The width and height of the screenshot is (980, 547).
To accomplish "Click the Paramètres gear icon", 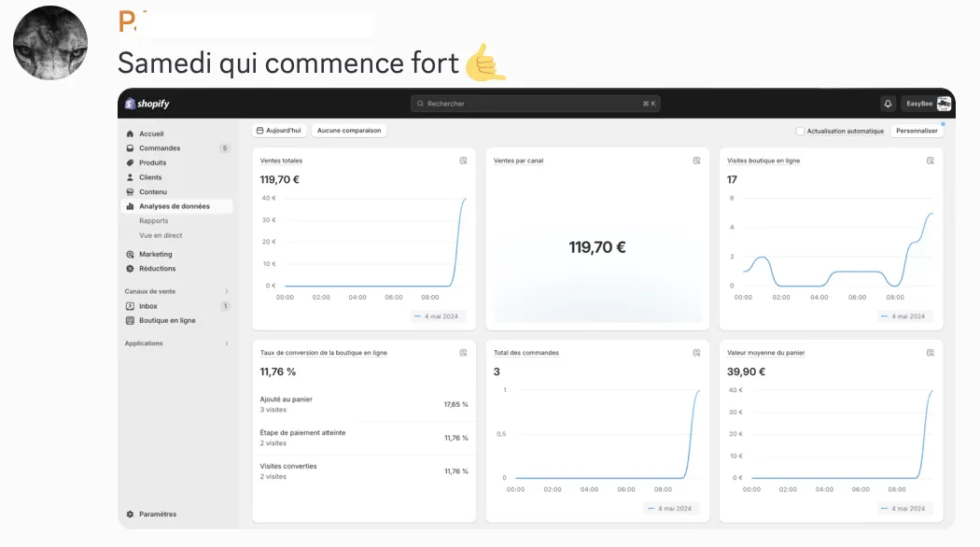I will pyautogui.click(x=130, y=514).
